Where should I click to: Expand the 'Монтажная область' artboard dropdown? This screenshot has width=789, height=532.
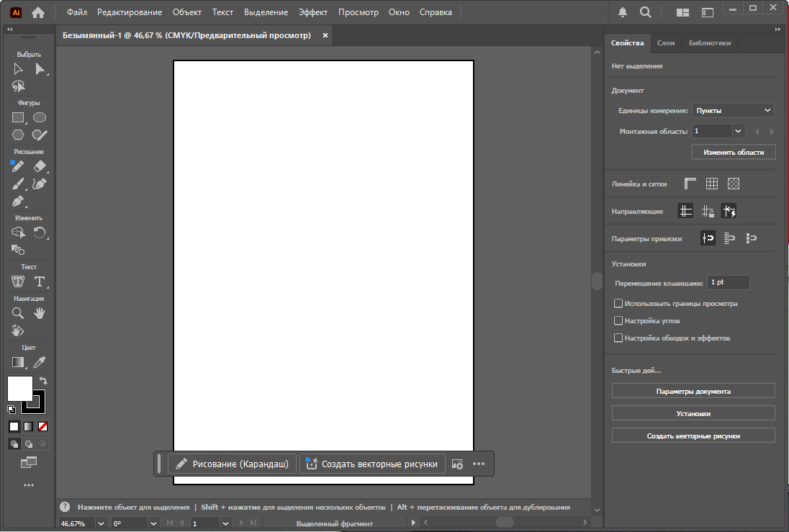tap(739, 131)
